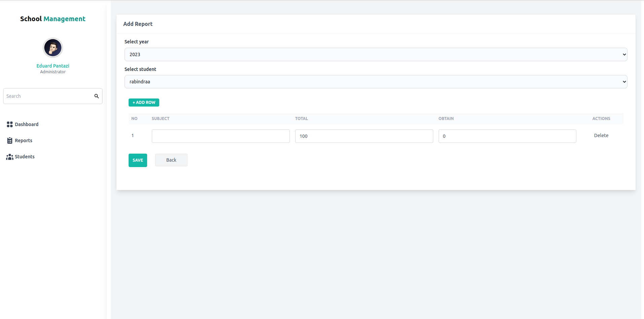Click the search magnifier icon

point(97,96)
